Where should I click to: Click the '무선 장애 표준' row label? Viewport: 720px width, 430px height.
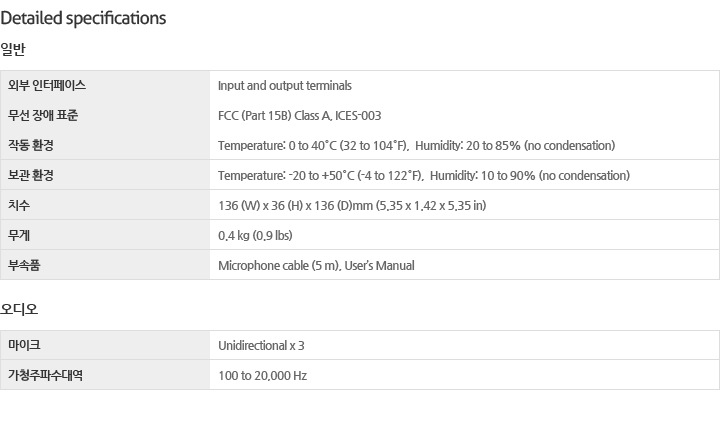[43, 115]
